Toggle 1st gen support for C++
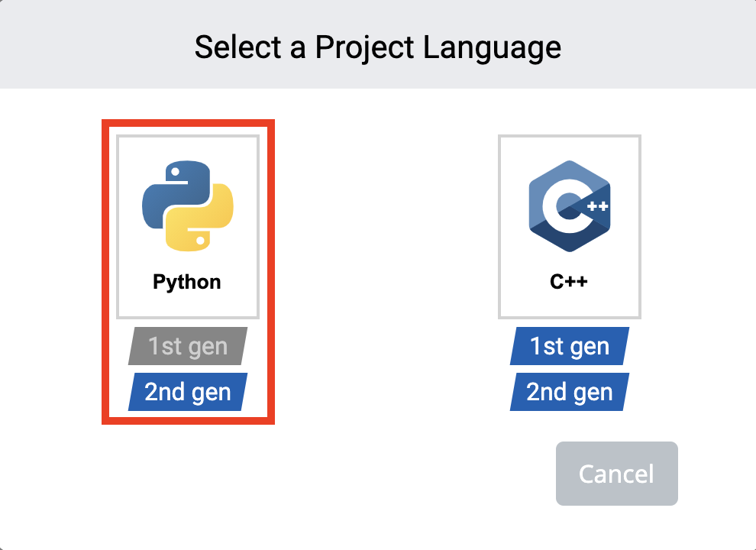This screenshot has height=550, width=756. [568, 345]
